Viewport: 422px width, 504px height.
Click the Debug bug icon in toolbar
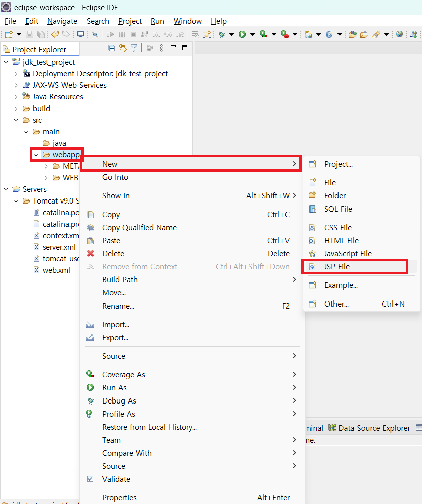click(x=222, y=34)
